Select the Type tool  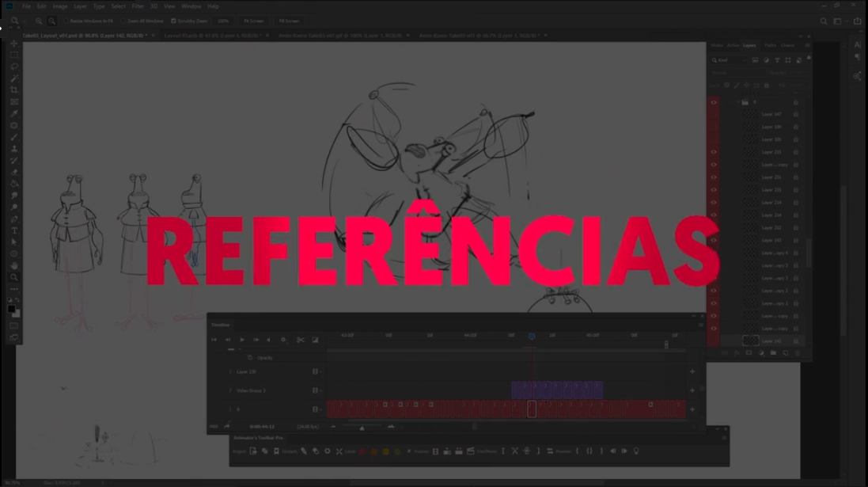(x=14, y=230)
